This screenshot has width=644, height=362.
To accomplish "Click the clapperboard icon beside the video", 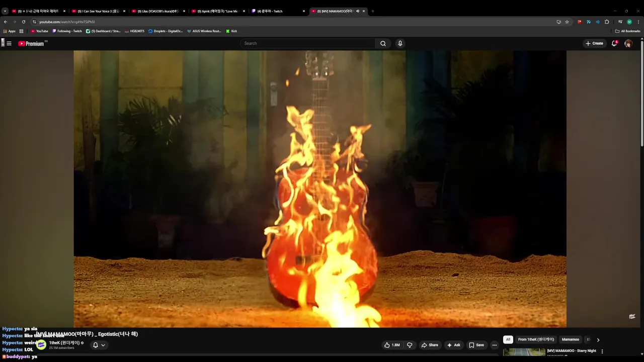I will tap(632, 316).
